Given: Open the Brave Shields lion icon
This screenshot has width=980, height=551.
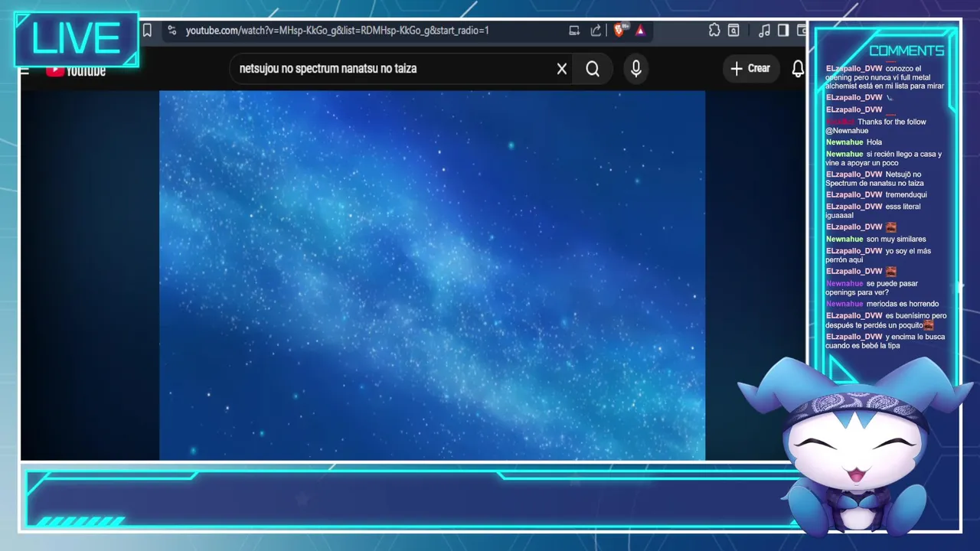Looking at the screenshot, I should click(619, 31).
